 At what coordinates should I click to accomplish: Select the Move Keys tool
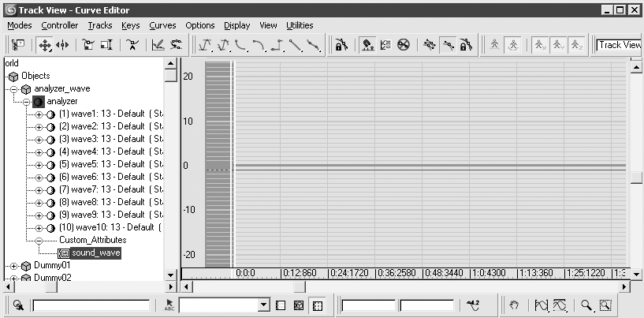(x=44, y=45)
